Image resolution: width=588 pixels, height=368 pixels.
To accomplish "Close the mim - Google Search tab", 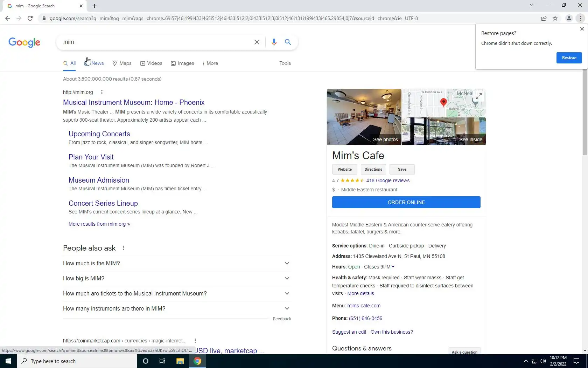I will pyautogui.click(x=81, y=6).
